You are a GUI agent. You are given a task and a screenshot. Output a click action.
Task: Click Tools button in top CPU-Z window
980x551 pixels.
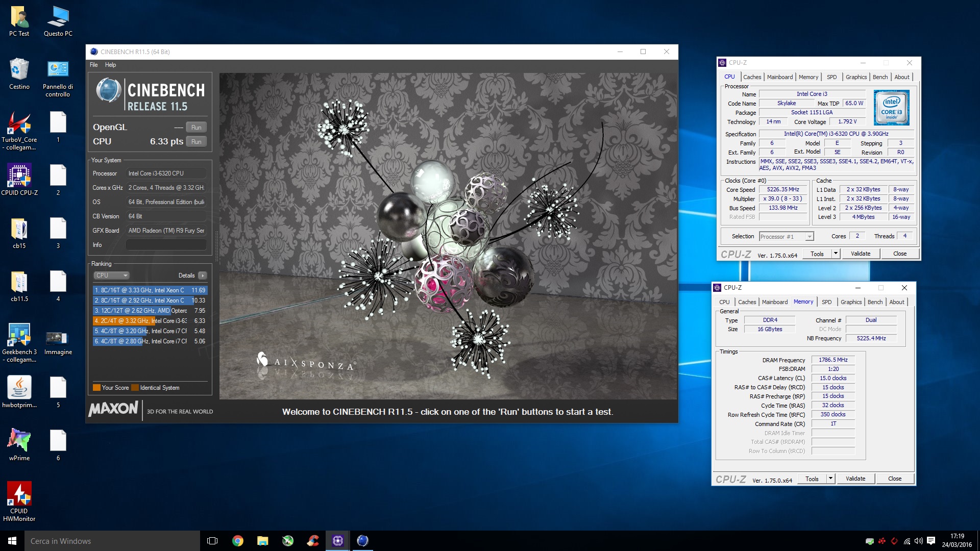coord(817,254)
